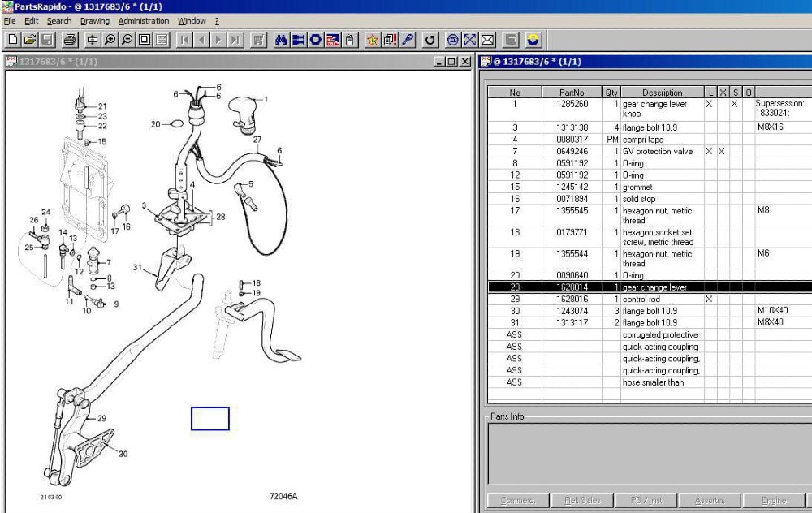Open the Drawing menu
This screenshot has width=812, height=513.
tap(95, 21)
